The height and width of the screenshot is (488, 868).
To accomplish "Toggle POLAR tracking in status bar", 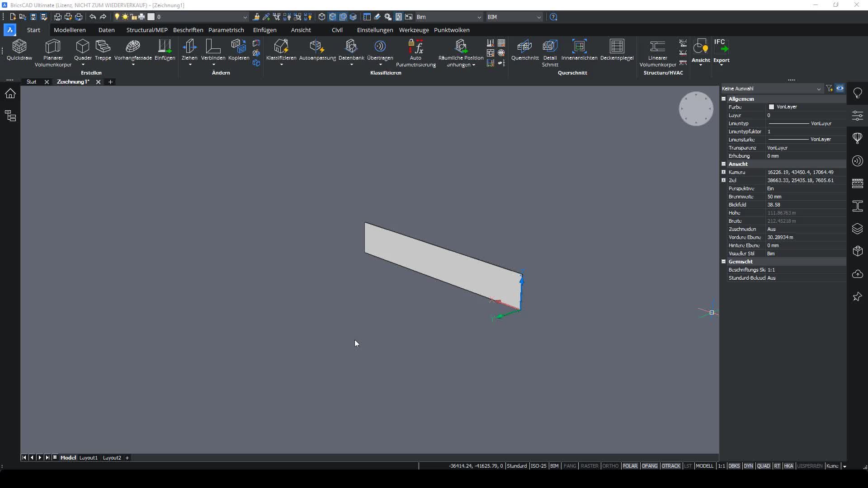I will (630, 466).
